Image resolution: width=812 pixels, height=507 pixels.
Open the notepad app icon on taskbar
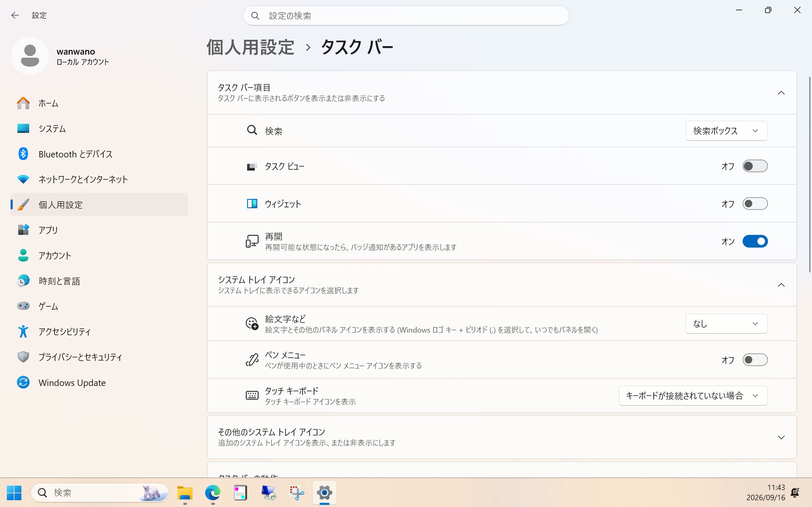pos(240,493)
